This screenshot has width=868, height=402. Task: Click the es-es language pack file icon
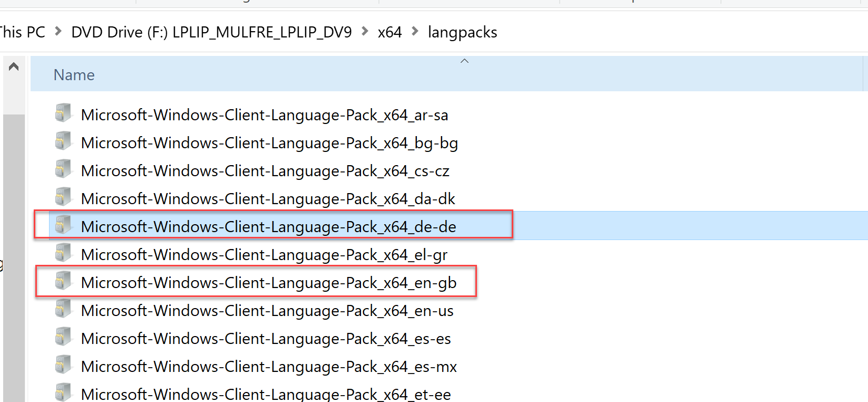pos(63,337)
